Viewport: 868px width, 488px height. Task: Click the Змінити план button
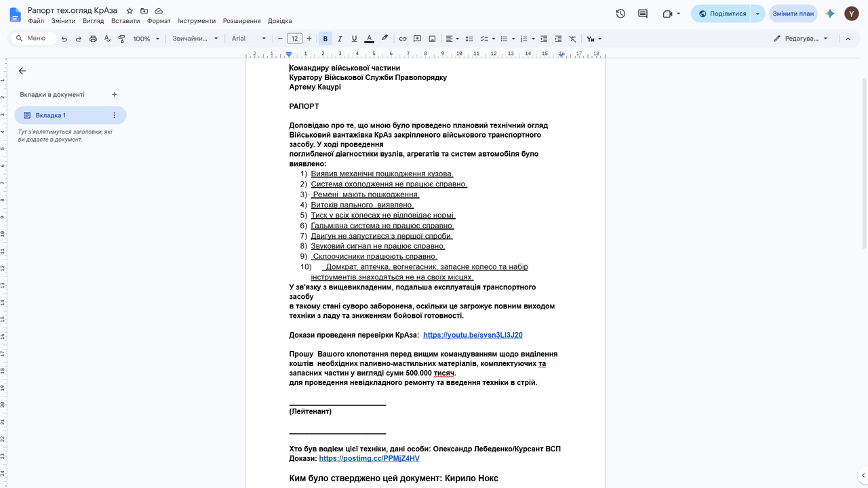(x=793, y=14)
